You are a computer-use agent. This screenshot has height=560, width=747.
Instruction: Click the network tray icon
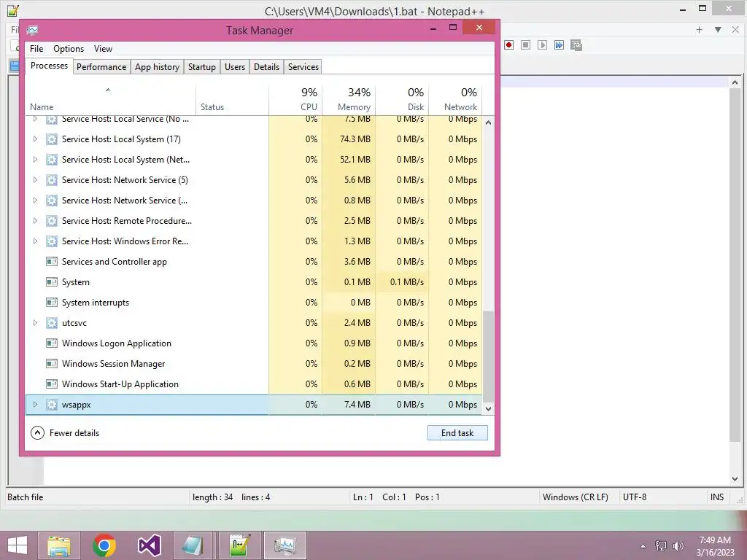click(x=661, y=546)
